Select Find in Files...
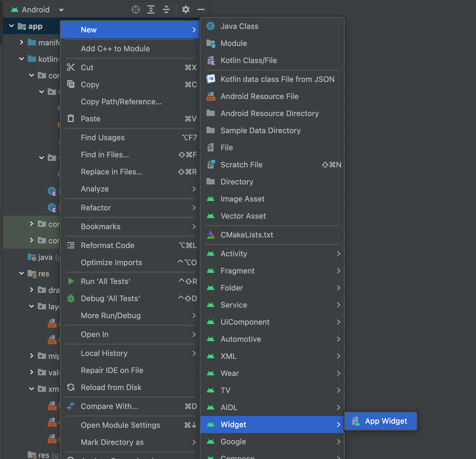The width and height of the screenshot is (476, 459). click(130, 155)
